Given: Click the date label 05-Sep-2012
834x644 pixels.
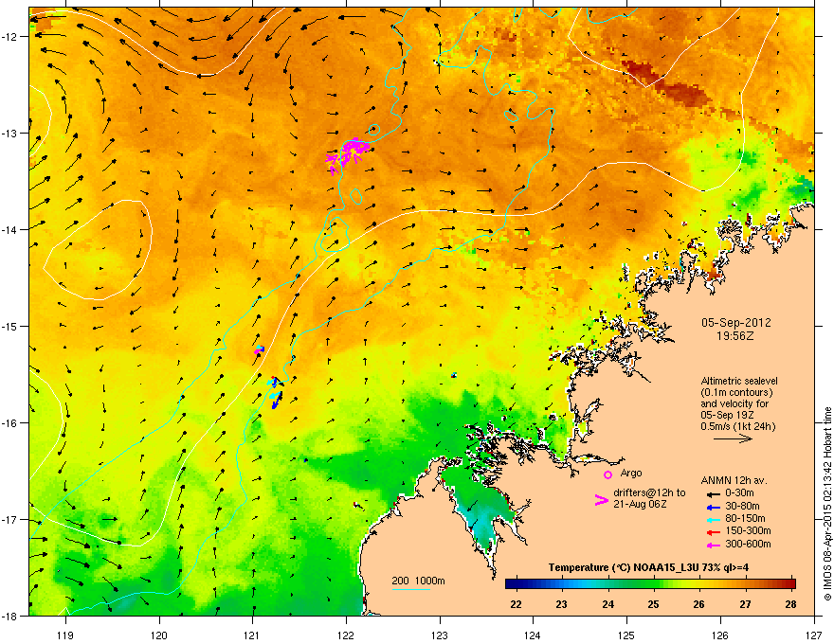Looking at the screenshot, I should 735,323.
